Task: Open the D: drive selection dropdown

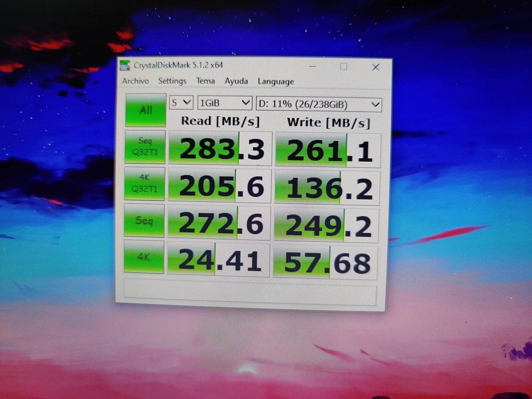Action: coord(318,105)
